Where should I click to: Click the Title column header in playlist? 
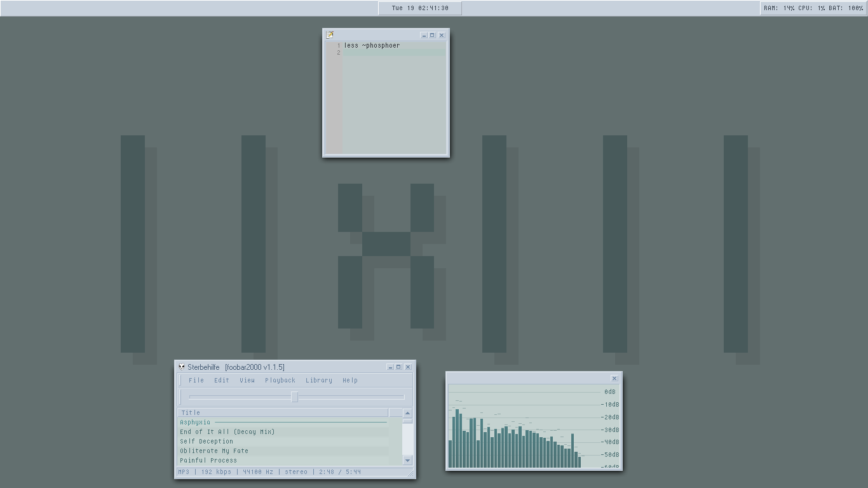tap(283, 412)
